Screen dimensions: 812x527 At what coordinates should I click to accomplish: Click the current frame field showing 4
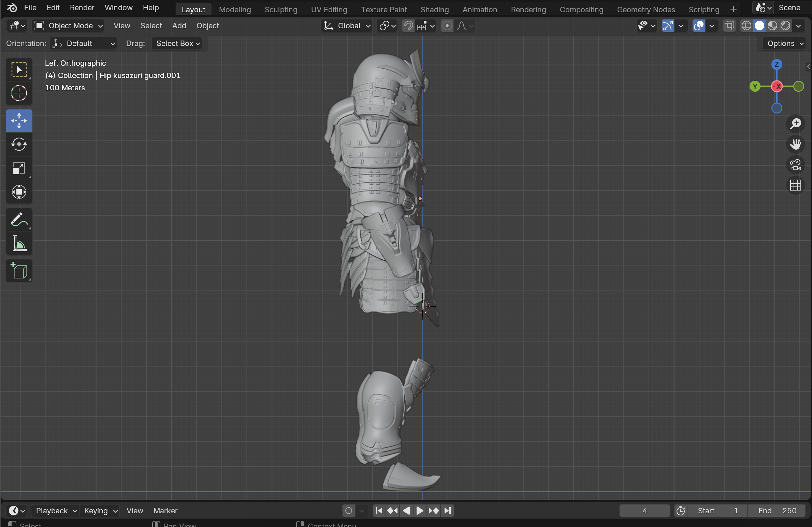click(644, 511)
